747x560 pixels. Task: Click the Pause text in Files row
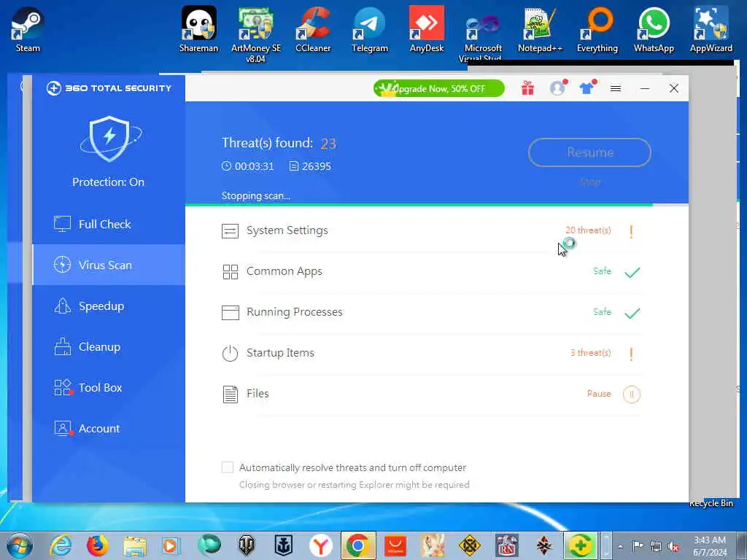[599, 394]
